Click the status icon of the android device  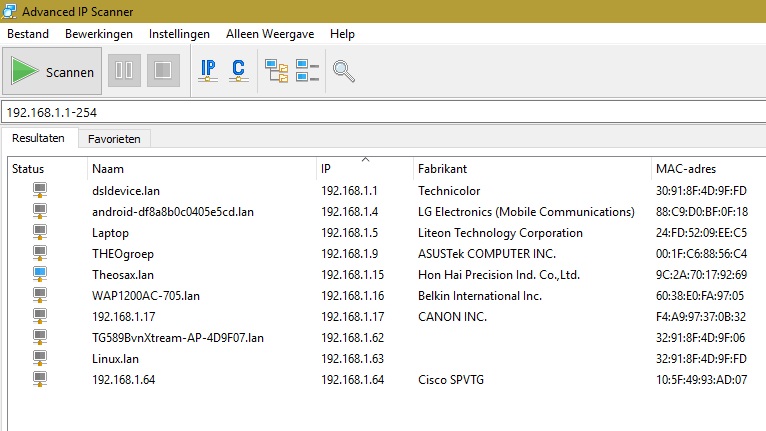click(x=40, y=211)
